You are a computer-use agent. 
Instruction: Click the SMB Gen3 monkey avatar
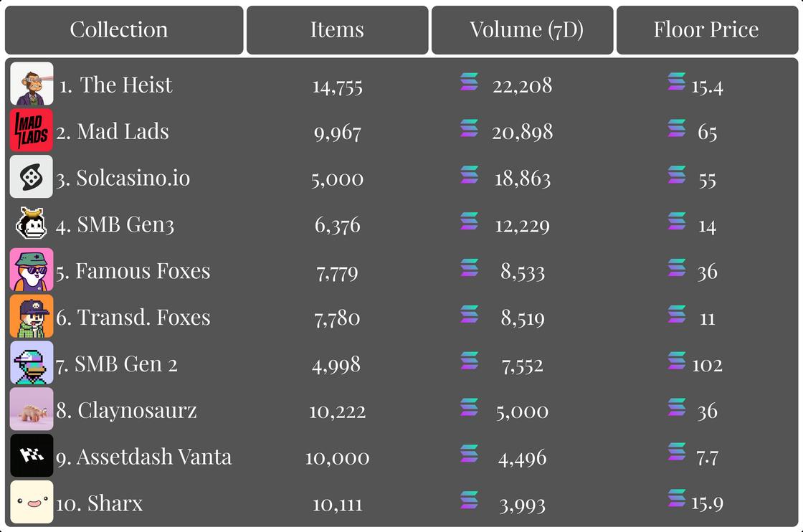(32, 223)
